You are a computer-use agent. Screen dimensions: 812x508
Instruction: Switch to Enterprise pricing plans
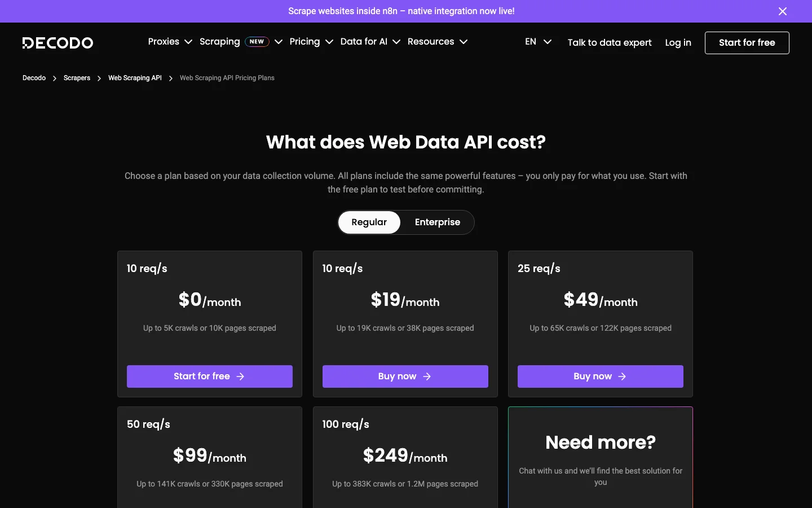click(x=438, y=222)
